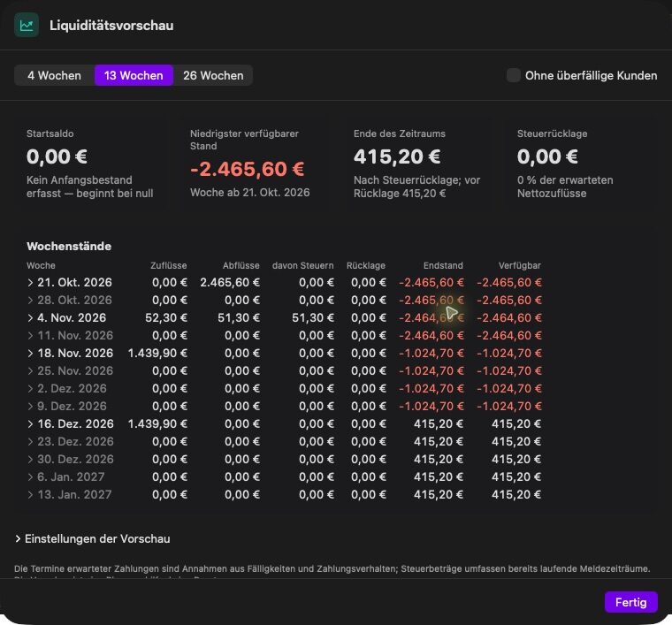The width and height of the screenshot is (672, 625).
Task: Click Verfügbar -2.464,60 € in 11. Nov. row
Action: click(x=509, y=335)
